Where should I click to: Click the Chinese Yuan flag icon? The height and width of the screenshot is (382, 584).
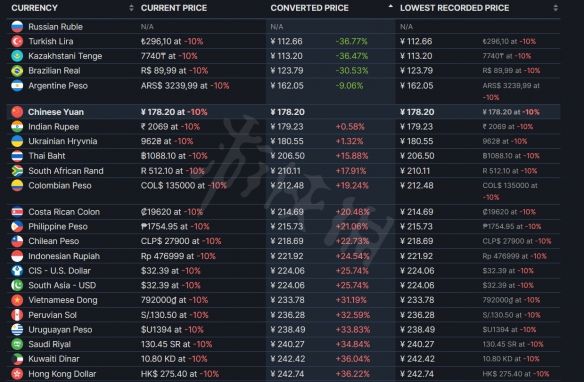tap(17, 112)
